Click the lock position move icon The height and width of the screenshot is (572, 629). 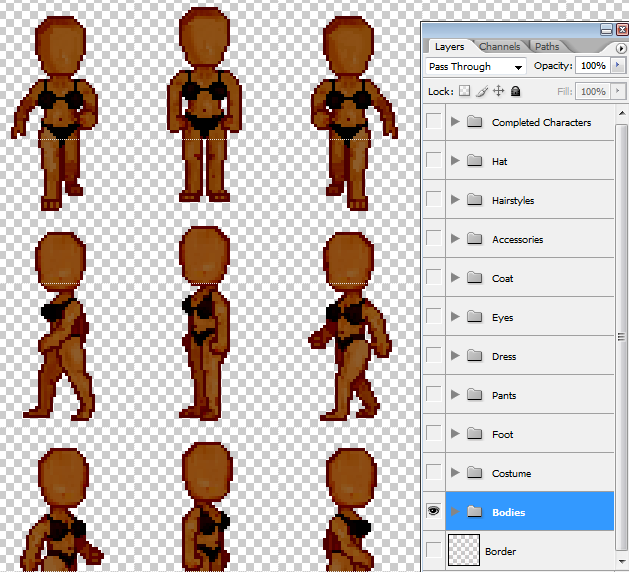point(498,91)
